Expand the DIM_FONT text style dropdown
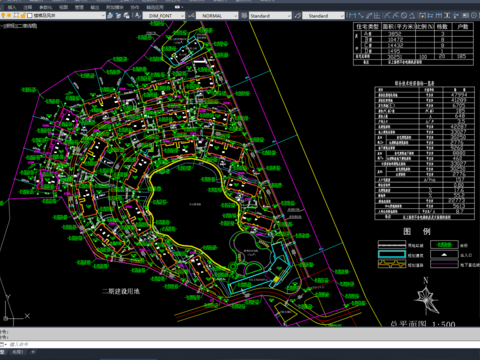480x360 pixels. tap(164, 16)
